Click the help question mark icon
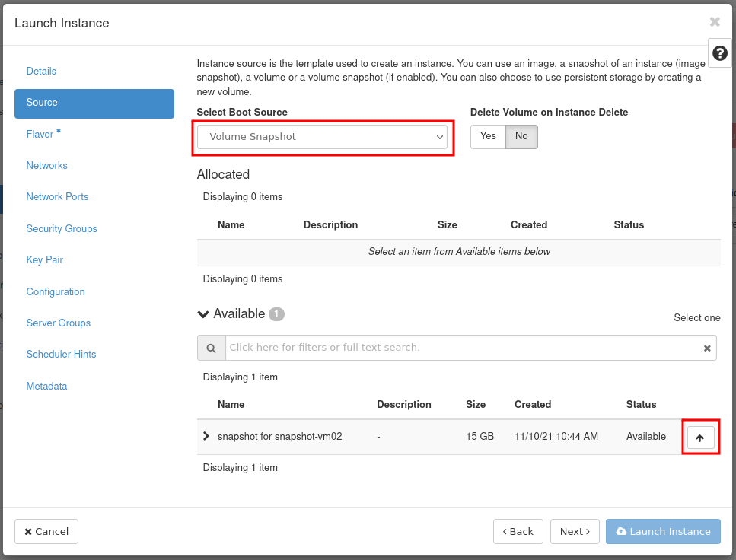Image resolution: width=736 pixels, height=560 pixels. [x=720, y=53]
